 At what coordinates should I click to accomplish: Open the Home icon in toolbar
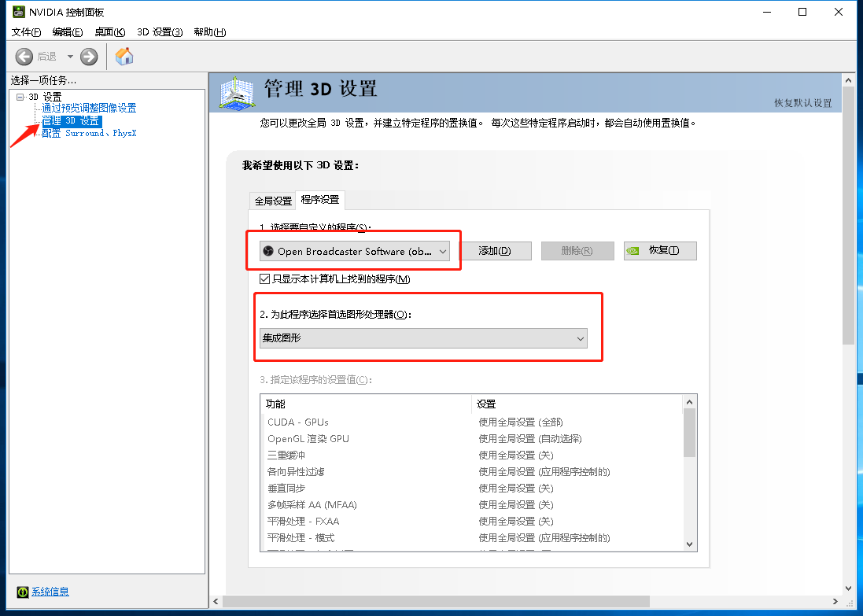pos(124,56)
